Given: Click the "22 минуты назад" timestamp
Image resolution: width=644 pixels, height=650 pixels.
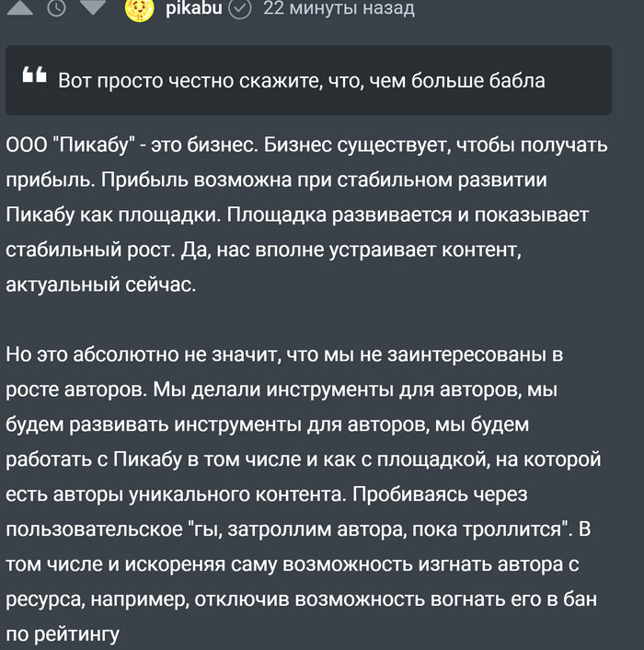Looking at the screenshot, I should tap(339, 8).
